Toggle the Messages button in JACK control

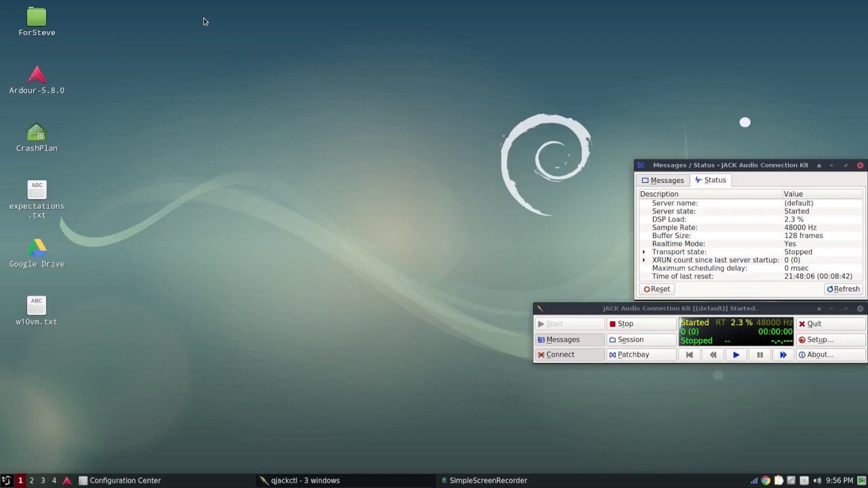tap(569, 340)
